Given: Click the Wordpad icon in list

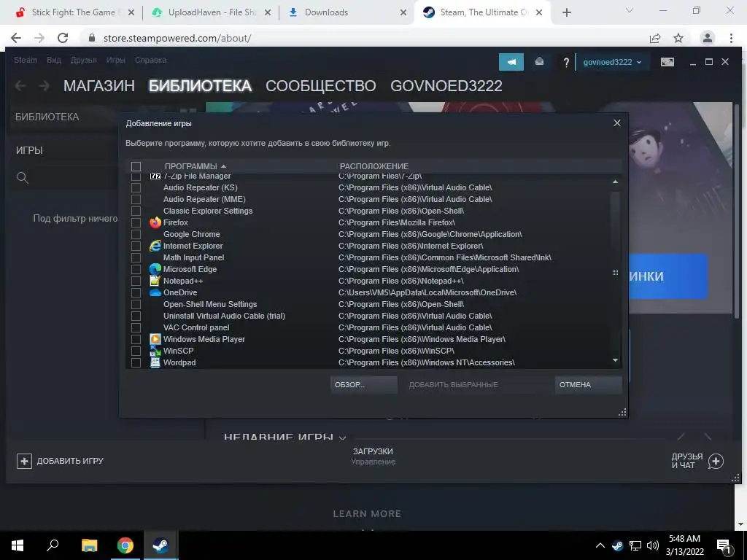Looking at the screenshot, I should 155,362.
